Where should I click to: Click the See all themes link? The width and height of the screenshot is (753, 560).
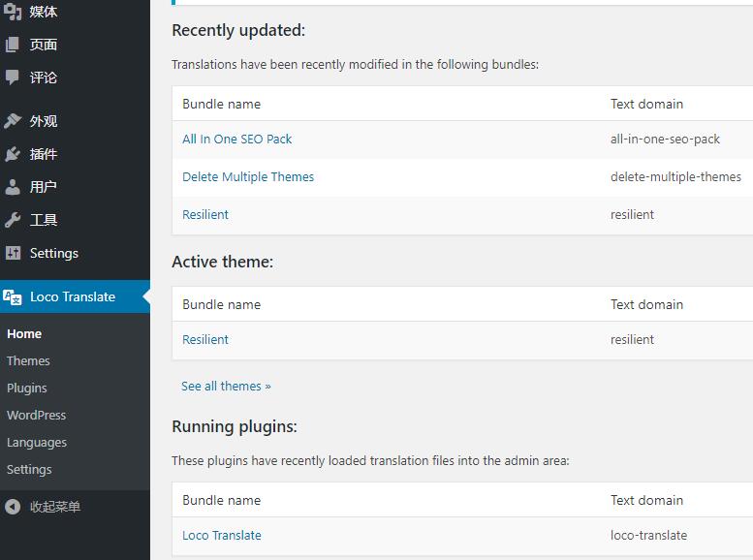point(226,386)
